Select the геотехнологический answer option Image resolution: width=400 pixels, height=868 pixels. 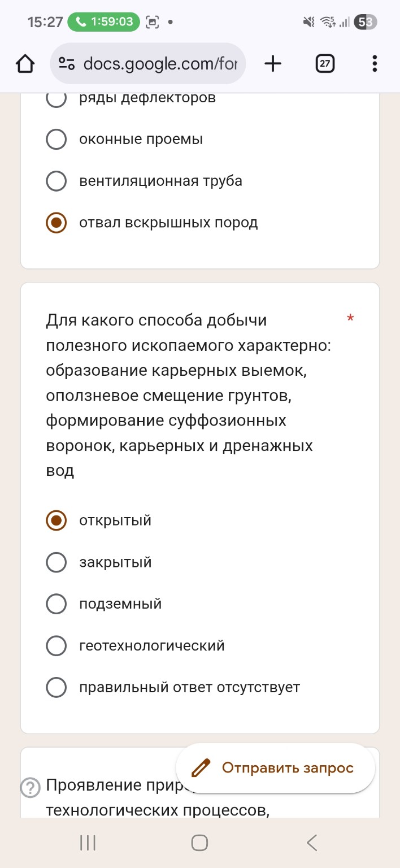pyautogui.click(x=56, y=645)
